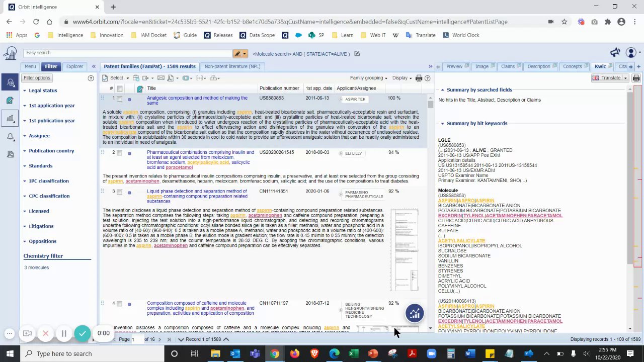Open the alerts bell sidebar icon

pyautogui.click(x=10, y=137)
